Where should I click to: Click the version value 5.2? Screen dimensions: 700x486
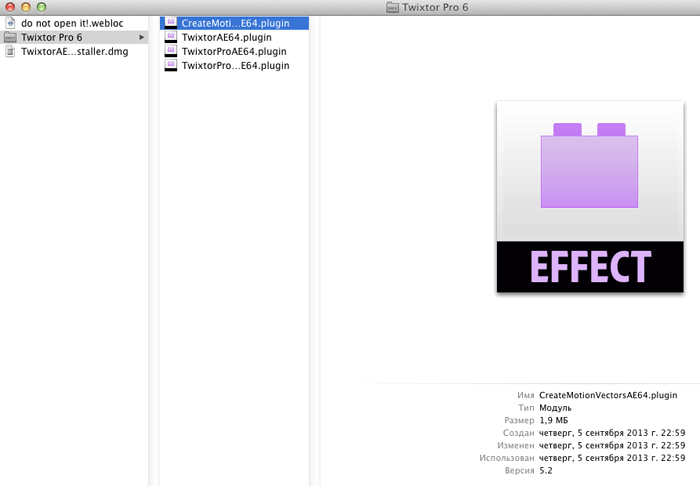tap(546, 470)
